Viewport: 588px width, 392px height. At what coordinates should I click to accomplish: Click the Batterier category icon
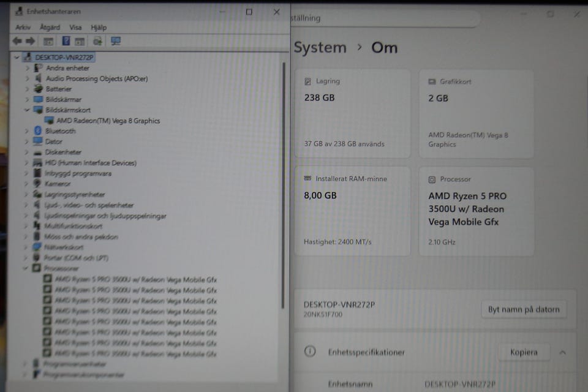[x=38, y=89]
